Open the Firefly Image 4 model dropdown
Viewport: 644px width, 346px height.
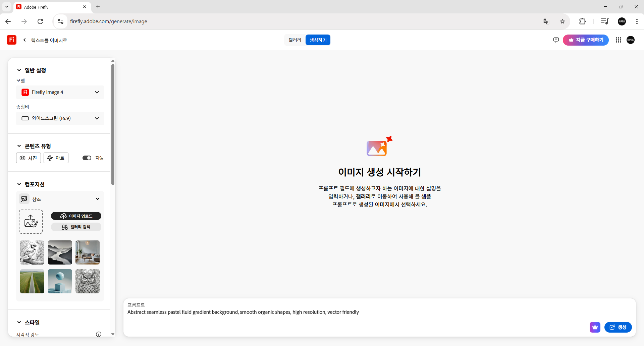[x=60, y=92]
